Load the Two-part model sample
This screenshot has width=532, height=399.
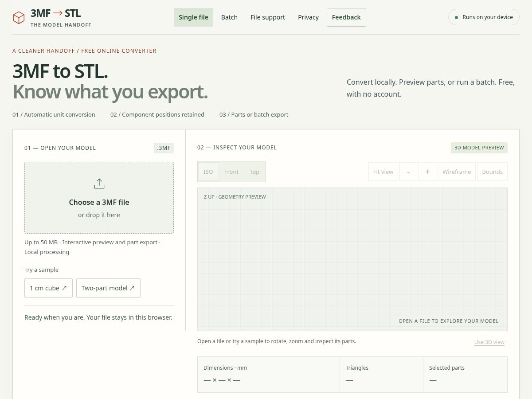click(108, 288)
